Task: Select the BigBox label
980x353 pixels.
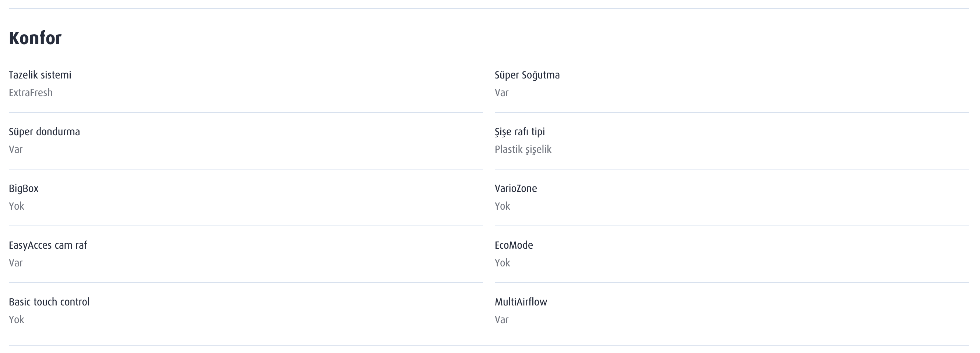Action: coord(24,189)
